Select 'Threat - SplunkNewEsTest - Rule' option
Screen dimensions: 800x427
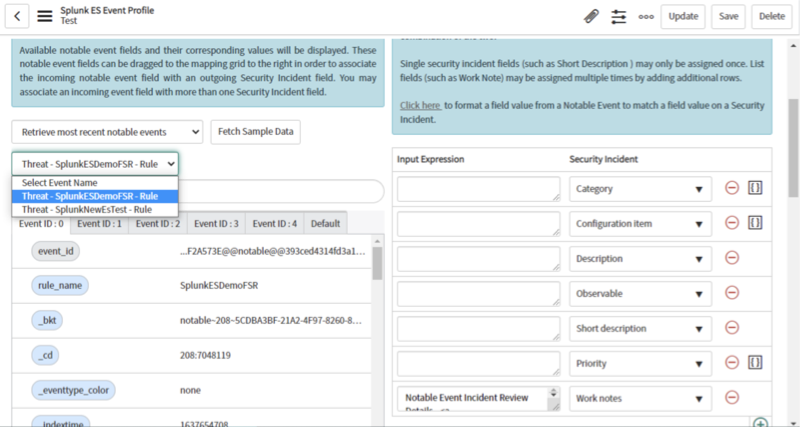point(95,210)
